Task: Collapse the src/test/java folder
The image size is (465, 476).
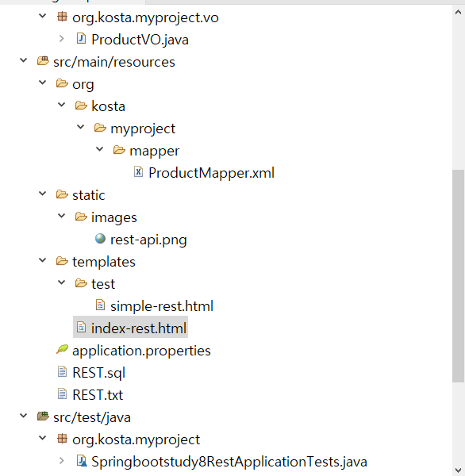Action: (24, 416)
